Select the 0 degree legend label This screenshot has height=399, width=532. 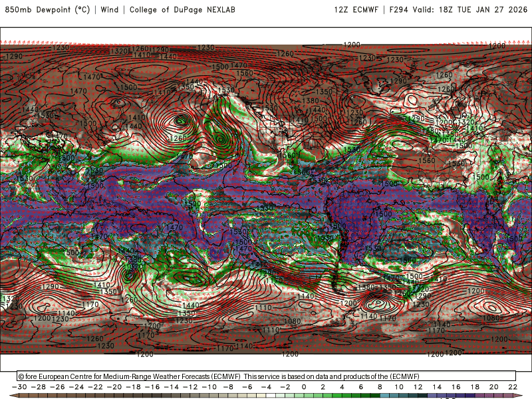coord(304,387)
